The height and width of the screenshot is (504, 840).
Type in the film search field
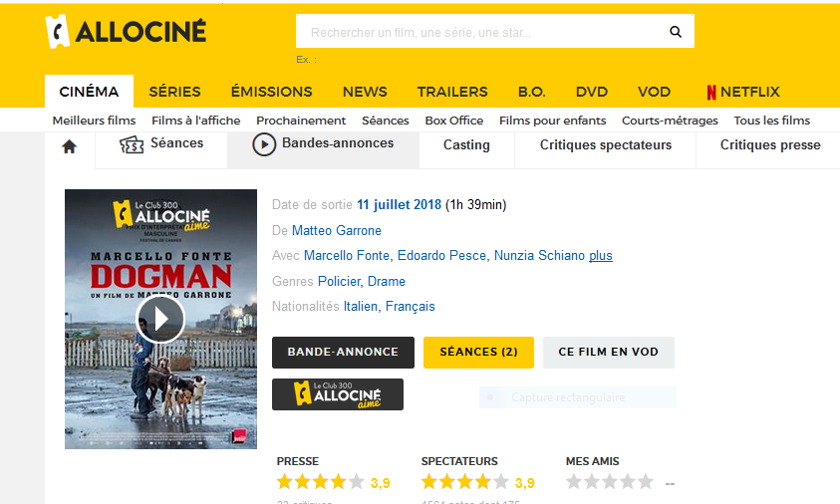(478, 32)
